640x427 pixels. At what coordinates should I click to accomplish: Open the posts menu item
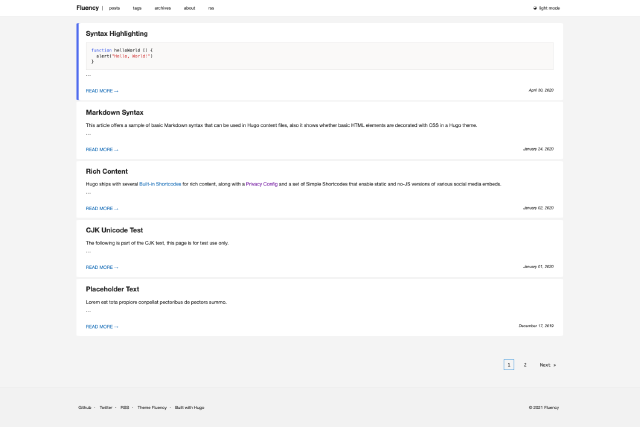(x=115, y=7)
